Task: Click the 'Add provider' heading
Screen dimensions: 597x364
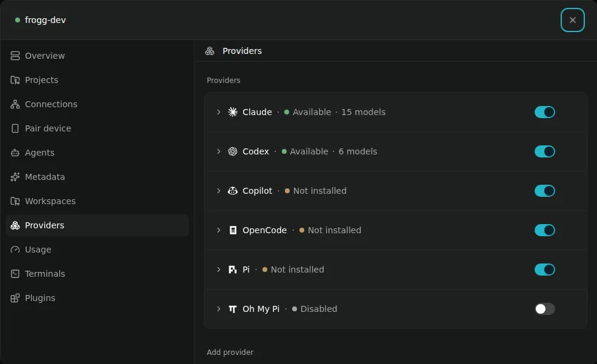Action: pyautogui.click(x=230, y=352)
